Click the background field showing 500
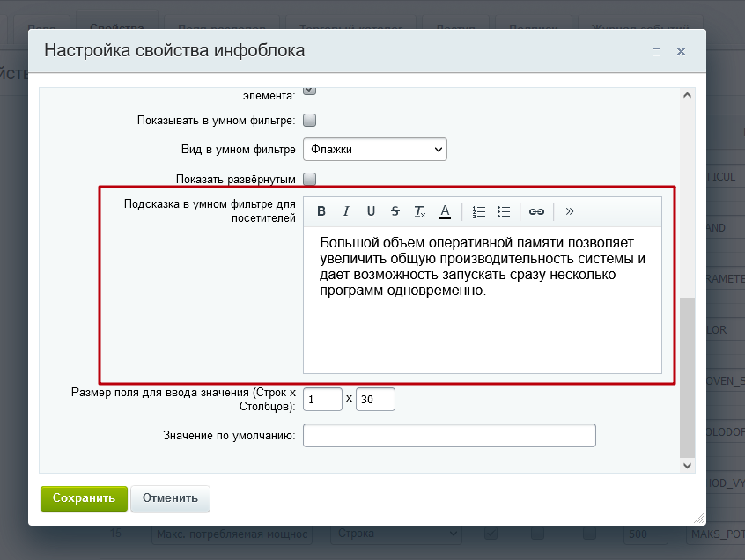The image size is (745, 560). coord(645,534)
